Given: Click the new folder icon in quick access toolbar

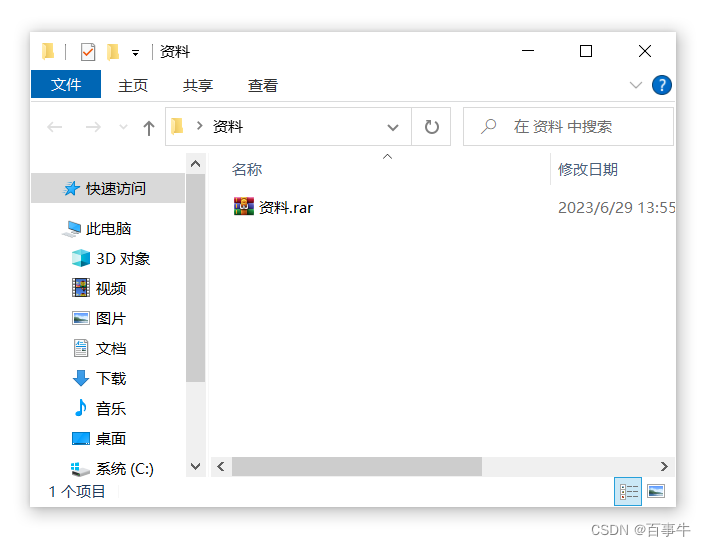Looking at the screenshot, I should [113, 52].
